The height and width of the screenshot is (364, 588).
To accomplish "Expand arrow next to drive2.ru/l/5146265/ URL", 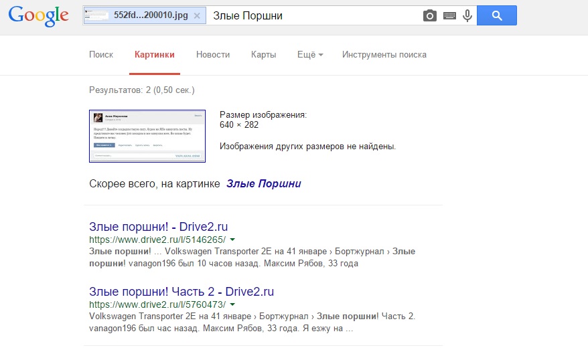I will point(232,240).
